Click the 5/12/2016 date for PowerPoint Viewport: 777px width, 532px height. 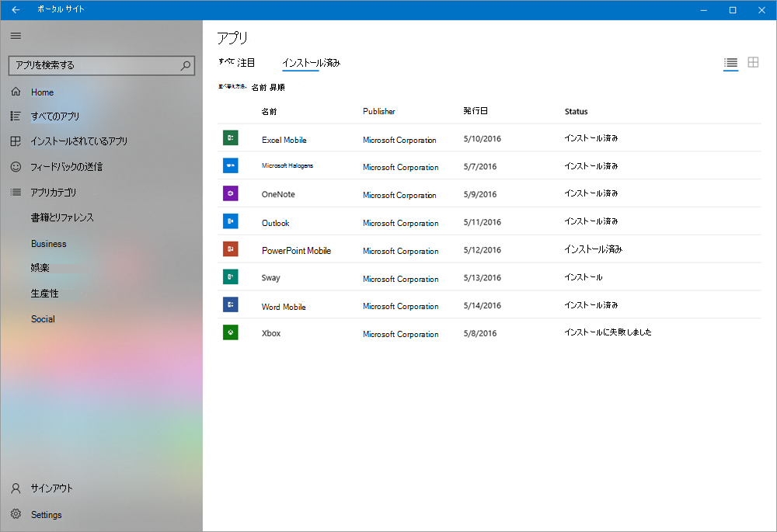(483, 250)
